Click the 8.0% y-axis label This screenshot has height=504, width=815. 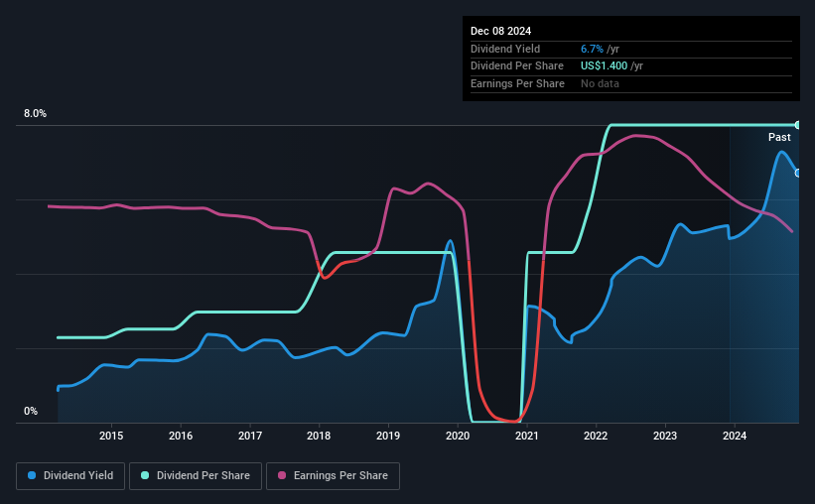tap(35, 113)
